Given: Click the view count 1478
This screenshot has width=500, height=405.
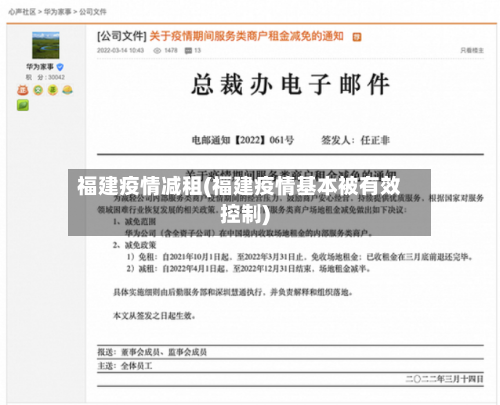Looking at the screenshot, I should coord(171,50).
